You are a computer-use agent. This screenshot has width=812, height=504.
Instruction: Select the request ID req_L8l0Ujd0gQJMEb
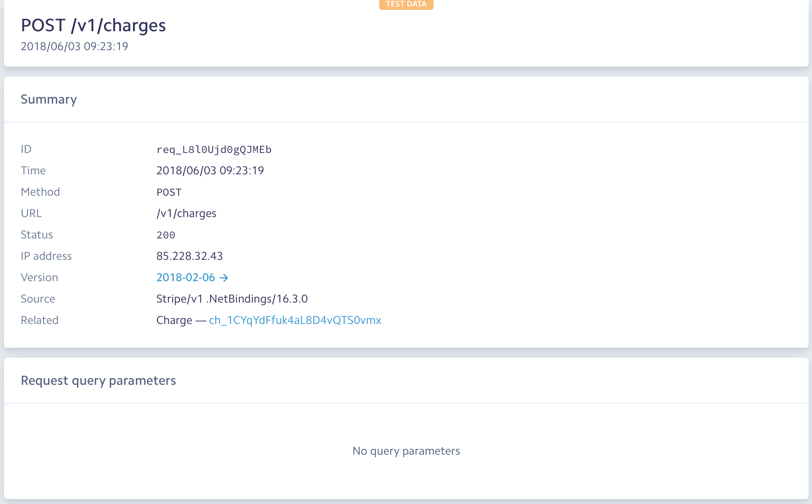click(214, 150)
